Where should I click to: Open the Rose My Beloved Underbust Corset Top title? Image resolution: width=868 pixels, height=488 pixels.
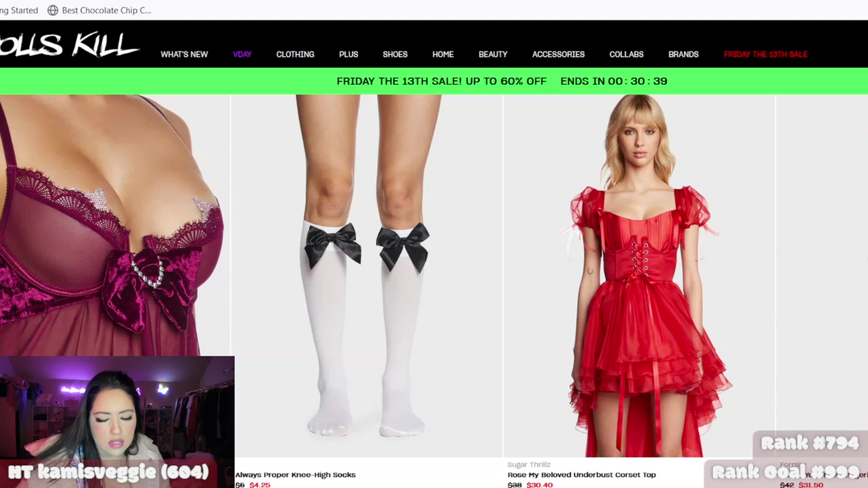581,475
